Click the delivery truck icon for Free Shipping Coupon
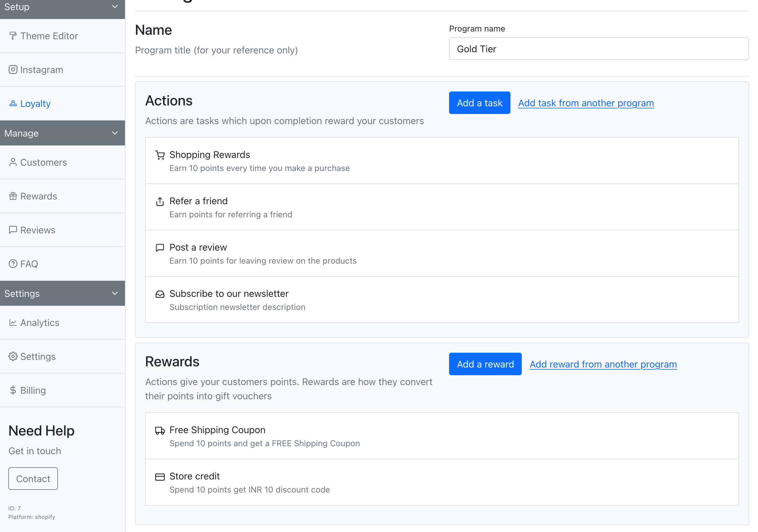The image size is (758, 532). 160,430
